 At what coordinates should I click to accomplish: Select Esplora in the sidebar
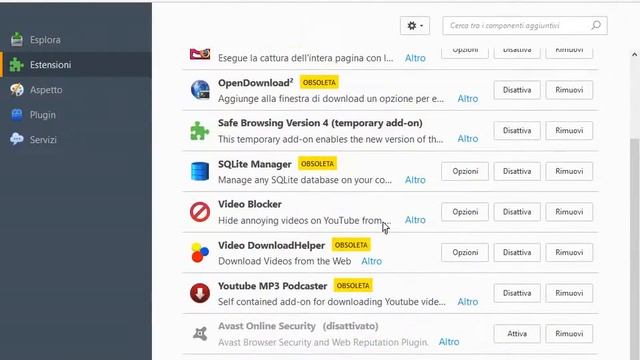[76, 40]
